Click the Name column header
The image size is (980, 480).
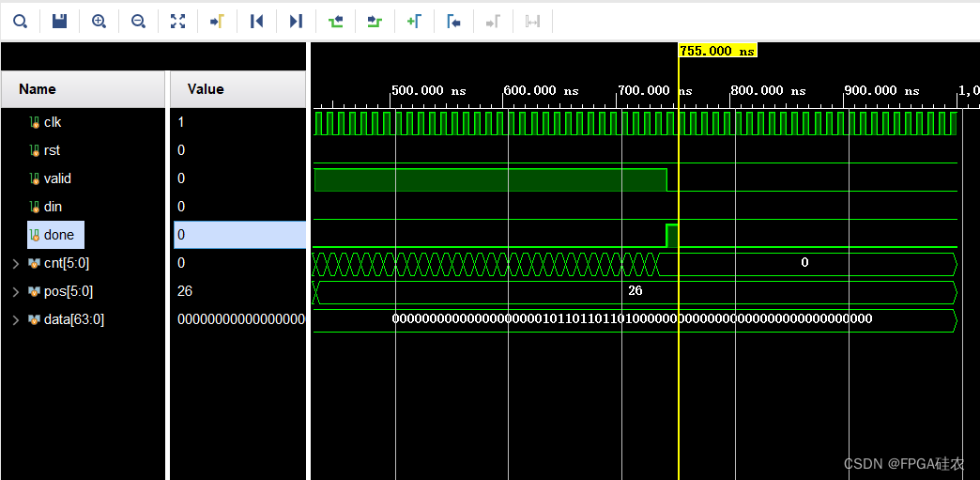pos(84,89)
